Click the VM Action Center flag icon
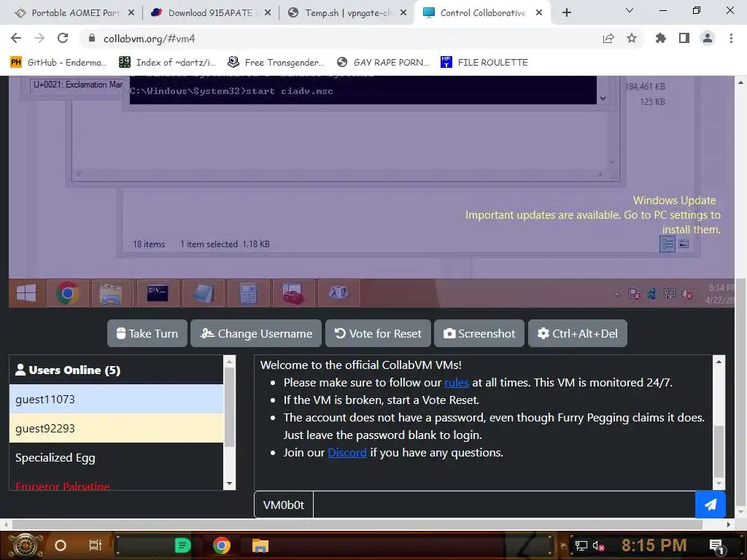The width and height of the screenshot is (747, 560). click(635, 295)
